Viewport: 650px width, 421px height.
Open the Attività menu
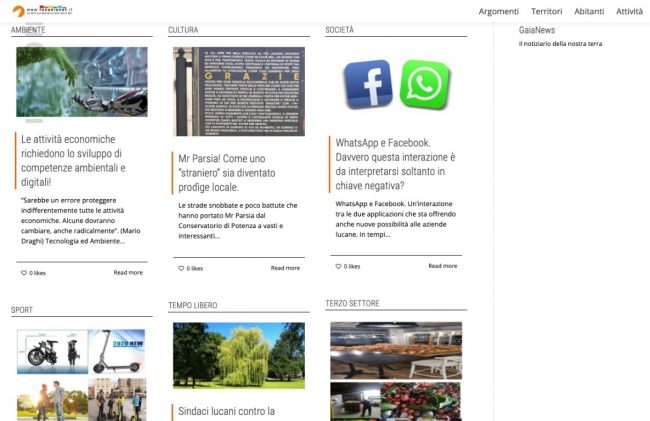[629, 11]
